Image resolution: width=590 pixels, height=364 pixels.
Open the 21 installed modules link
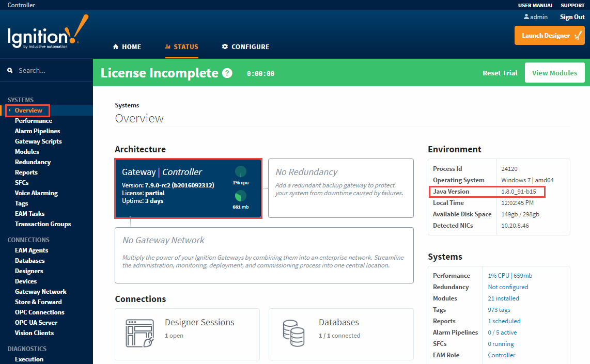pyautogui.click(x=503, y=298)
